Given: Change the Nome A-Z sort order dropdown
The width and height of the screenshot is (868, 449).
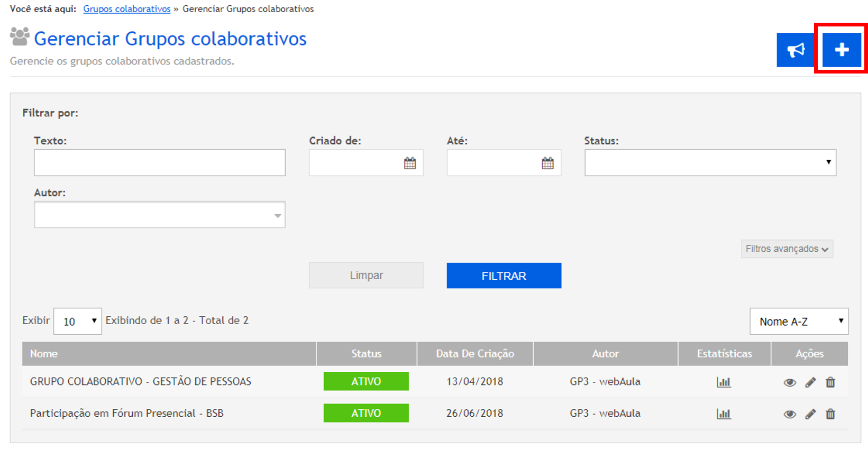Looking at the screenshot, I should 799,322.
